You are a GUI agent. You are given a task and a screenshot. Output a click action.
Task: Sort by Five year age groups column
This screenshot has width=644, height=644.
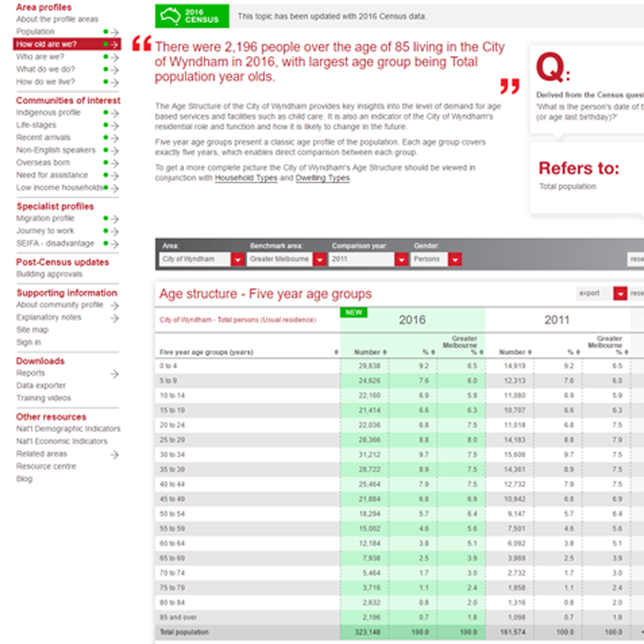[x=336, y=352]
